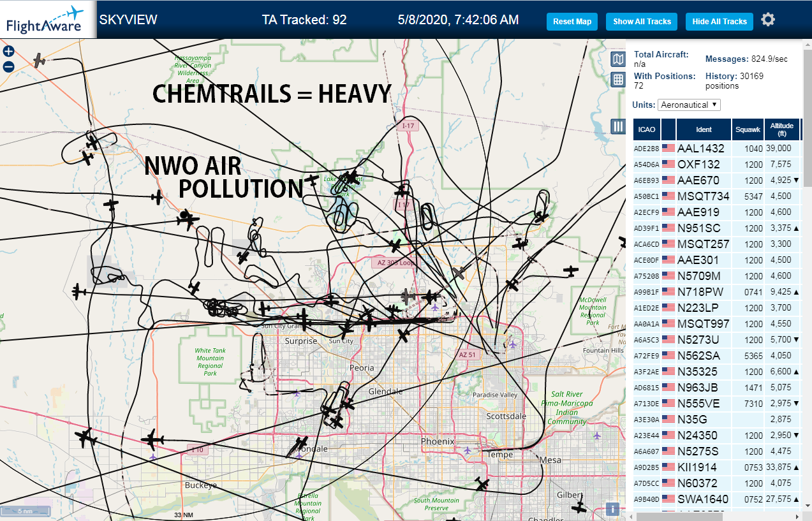812x521 pixels.
Task: Select the MSQT734 ident in the aircraft table
Action: coord(704,196)
